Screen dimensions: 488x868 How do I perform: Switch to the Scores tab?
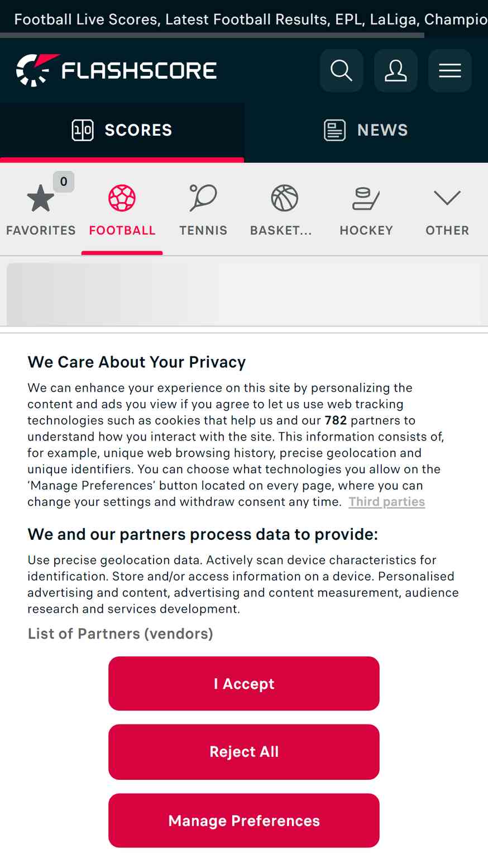click(x=122, y=130)
